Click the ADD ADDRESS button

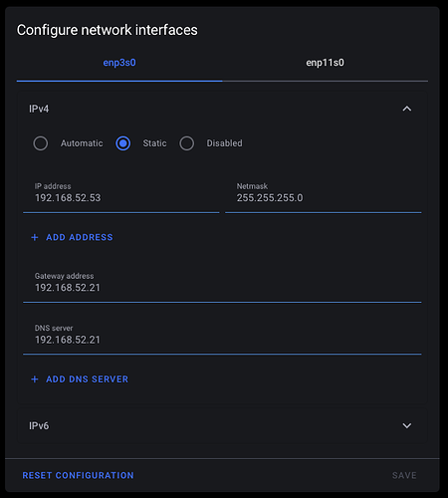(x=72, y=237)
